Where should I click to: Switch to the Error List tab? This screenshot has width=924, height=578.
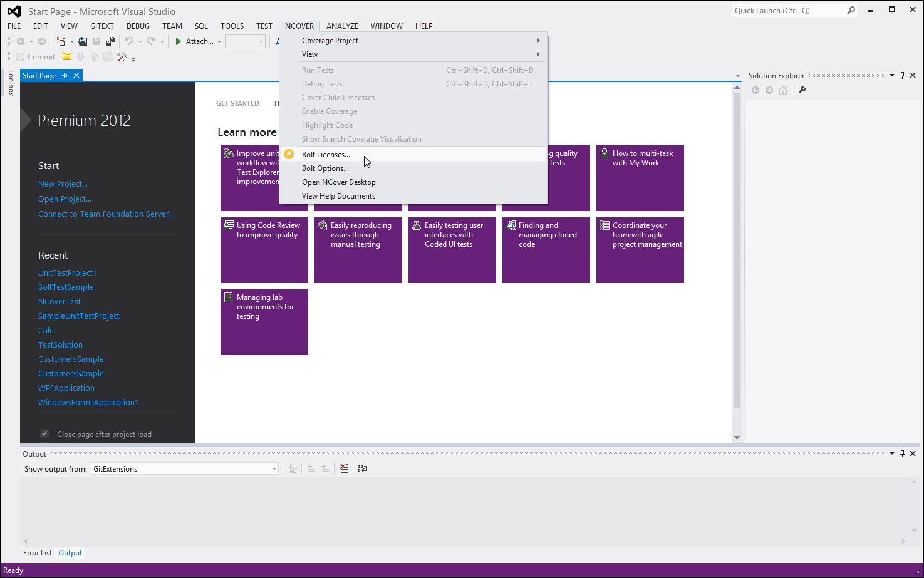(x=38, y=553)
